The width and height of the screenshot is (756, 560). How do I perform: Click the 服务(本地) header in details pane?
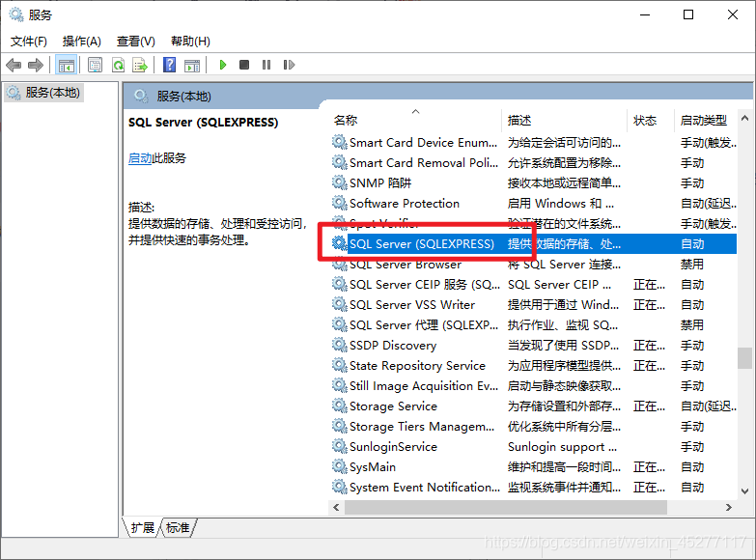tap(184, 97)
